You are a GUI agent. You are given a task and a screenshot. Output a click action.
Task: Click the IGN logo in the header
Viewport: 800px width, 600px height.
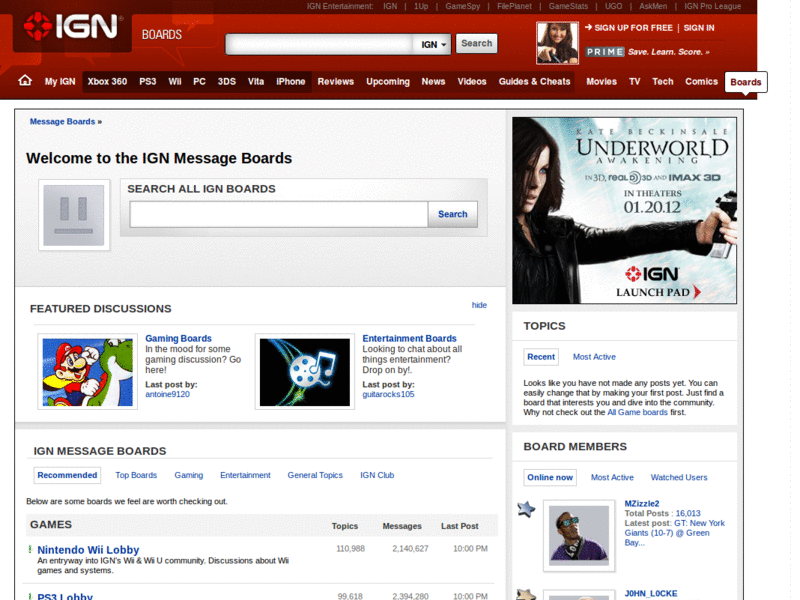pyautogui.click(x=72, y=27)
